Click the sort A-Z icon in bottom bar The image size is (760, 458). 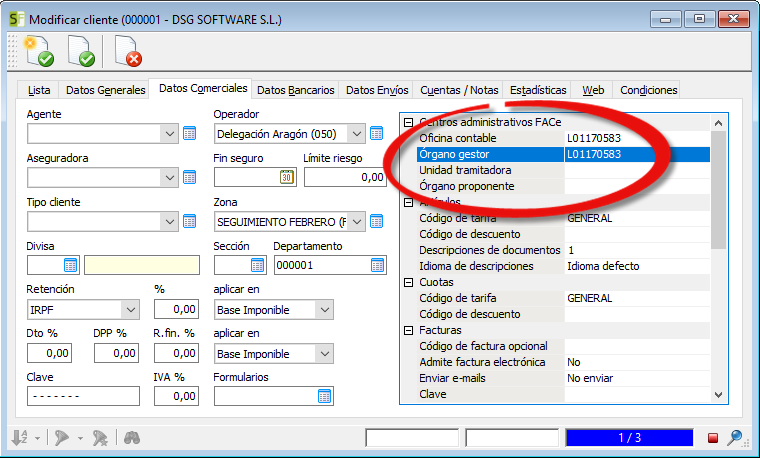click(x=19, y=438)
